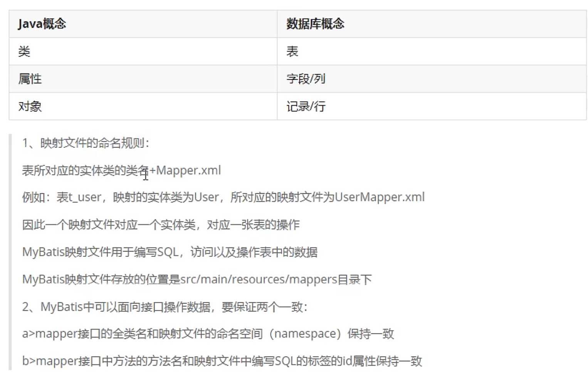Select the '记录/行' table cell
Image resolution: width=588 pixels, height=372 pixels.
(x=432, y=106)
